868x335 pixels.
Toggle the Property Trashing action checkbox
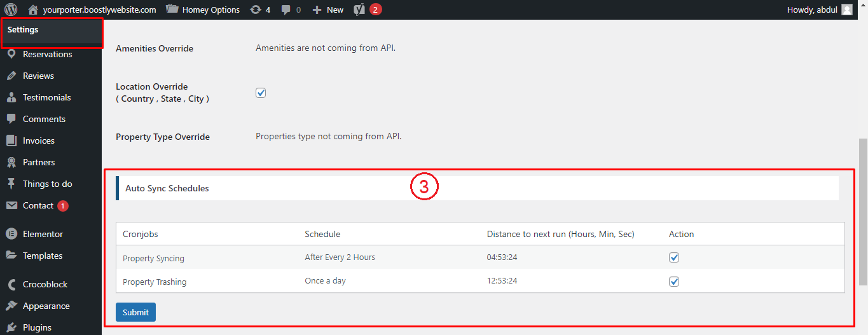(x=674, y=281)
